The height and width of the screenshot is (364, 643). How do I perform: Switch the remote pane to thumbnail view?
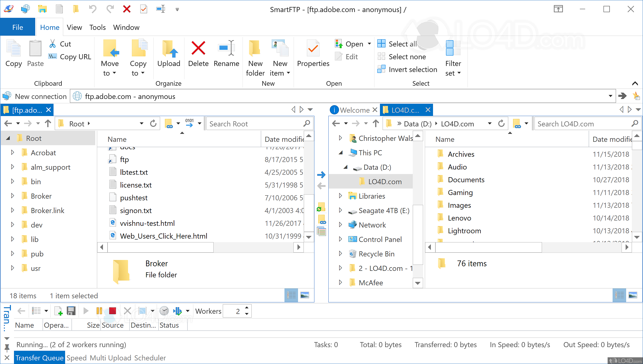point(305,295)
